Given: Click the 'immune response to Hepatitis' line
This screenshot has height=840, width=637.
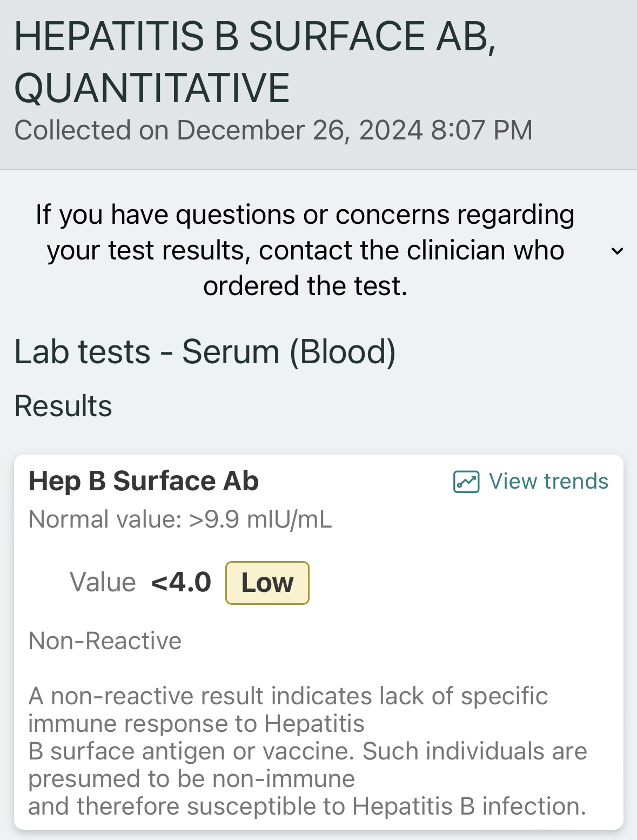Looking at the screenshot, I should tap(197, 723).
